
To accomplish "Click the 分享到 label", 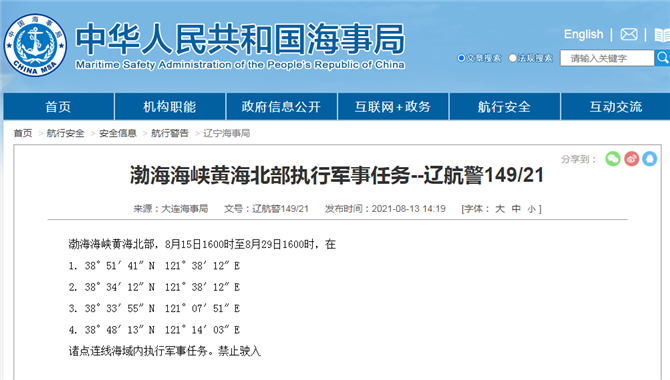I will point(578,159).
